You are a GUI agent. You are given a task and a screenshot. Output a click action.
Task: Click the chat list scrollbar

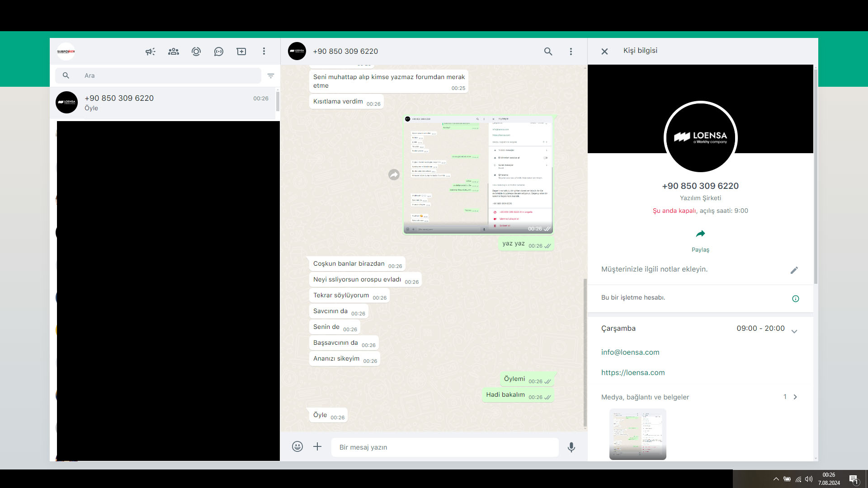[x=278, y=101]
